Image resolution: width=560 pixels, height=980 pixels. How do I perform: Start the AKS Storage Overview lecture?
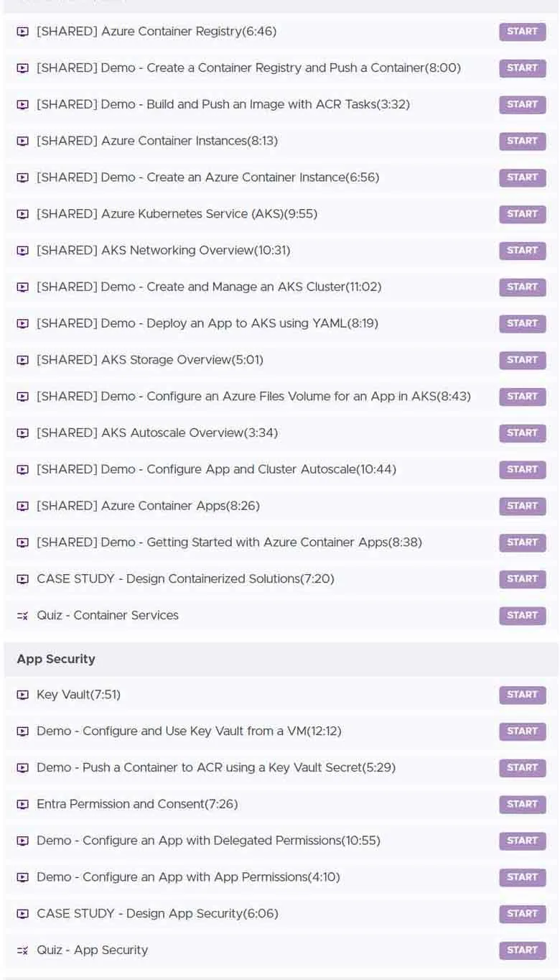[x=523, y=360]
